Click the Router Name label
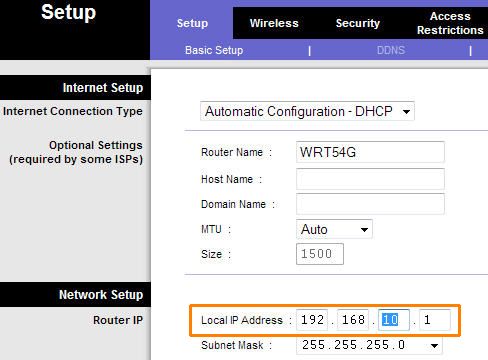The image size is (488, 360). pos(232,152)
